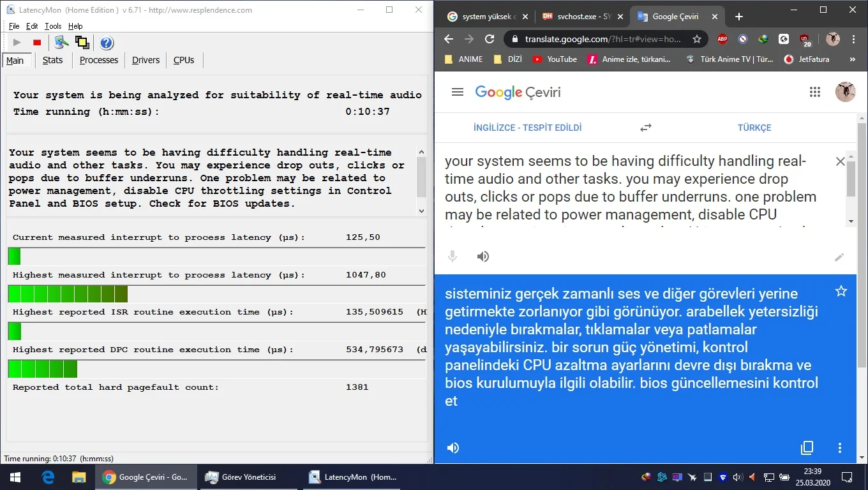Open the Chrome three-dot menu
Image resolution: width=868 pixels, height=490 pixels.
[x=853, y=39]
